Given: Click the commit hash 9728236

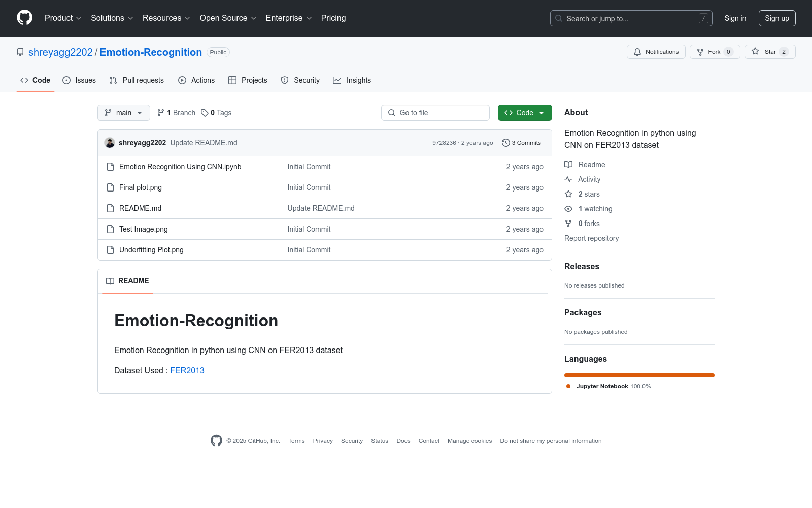Looking at the screenshot, I should [x=444, y=143].
